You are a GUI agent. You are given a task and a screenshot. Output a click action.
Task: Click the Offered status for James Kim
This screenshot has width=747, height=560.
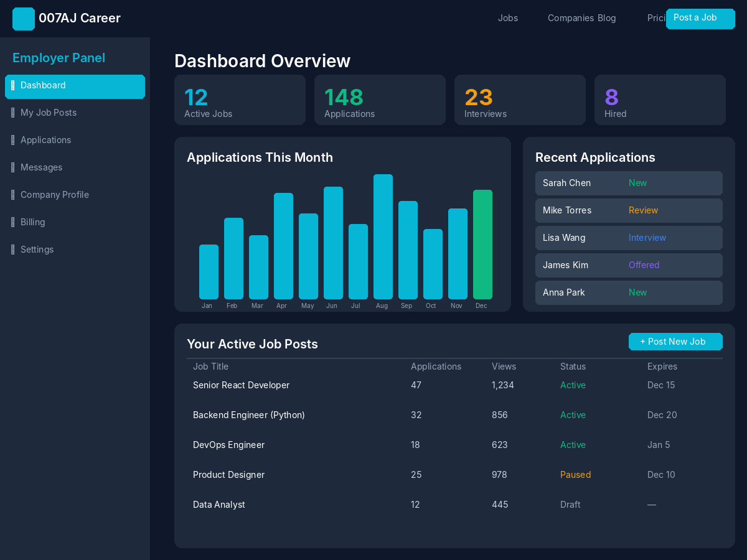point(644,265)
